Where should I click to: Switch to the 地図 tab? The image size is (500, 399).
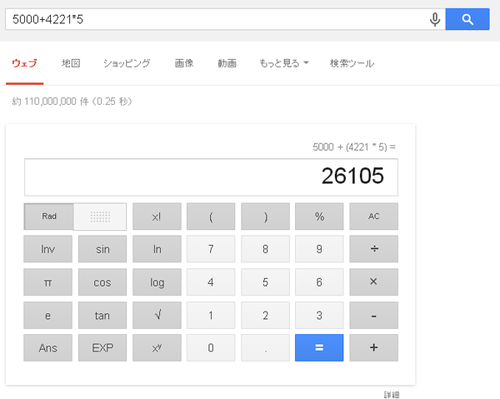tap(71, 63)
